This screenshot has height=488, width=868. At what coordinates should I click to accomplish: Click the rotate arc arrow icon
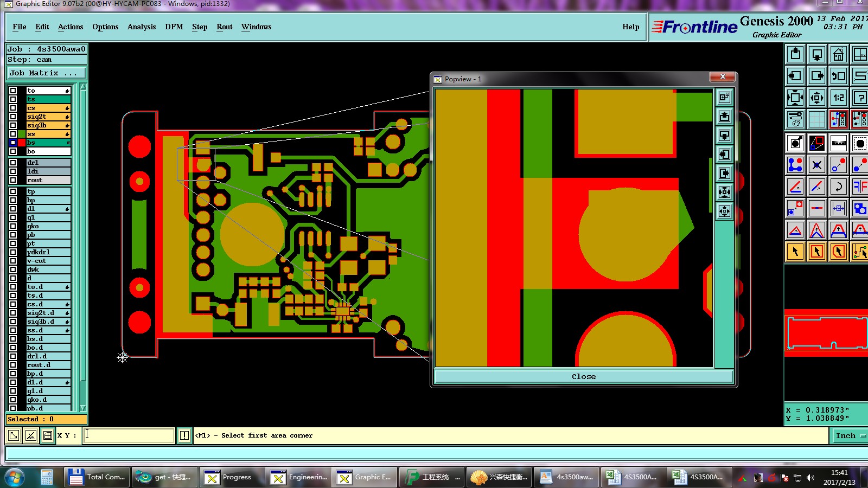tap(839, 187)
